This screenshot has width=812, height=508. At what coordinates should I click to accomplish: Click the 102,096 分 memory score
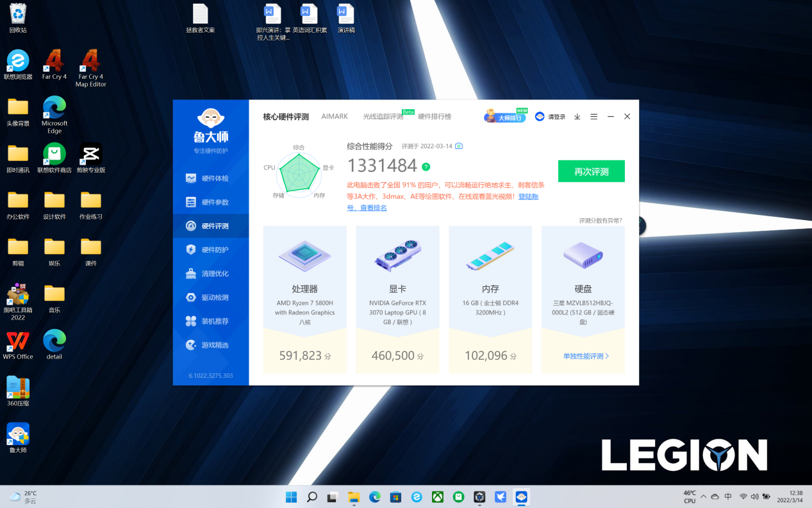[490, 356]
